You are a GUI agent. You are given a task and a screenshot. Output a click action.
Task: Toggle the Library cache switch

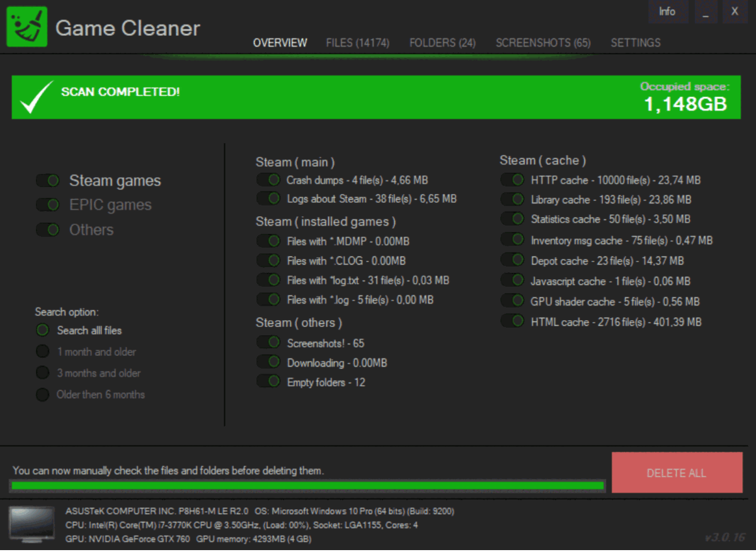pyautogui.click(x=513, y=199)
